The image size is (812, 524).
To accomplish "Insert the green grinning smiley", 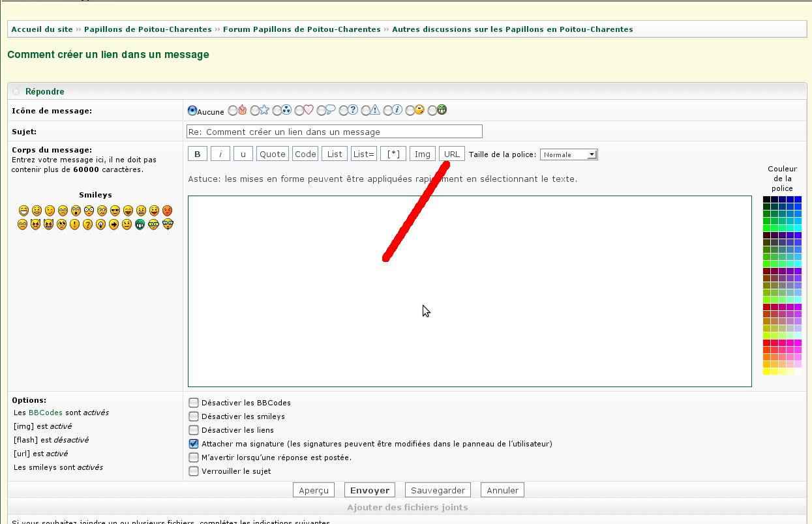I will click(140, 225).
